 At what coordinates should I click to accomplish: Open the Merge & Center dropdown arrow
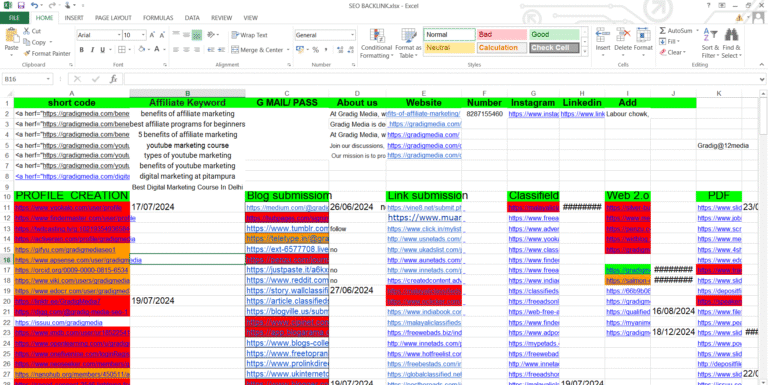pyautogui.click(x=288, y=49)
